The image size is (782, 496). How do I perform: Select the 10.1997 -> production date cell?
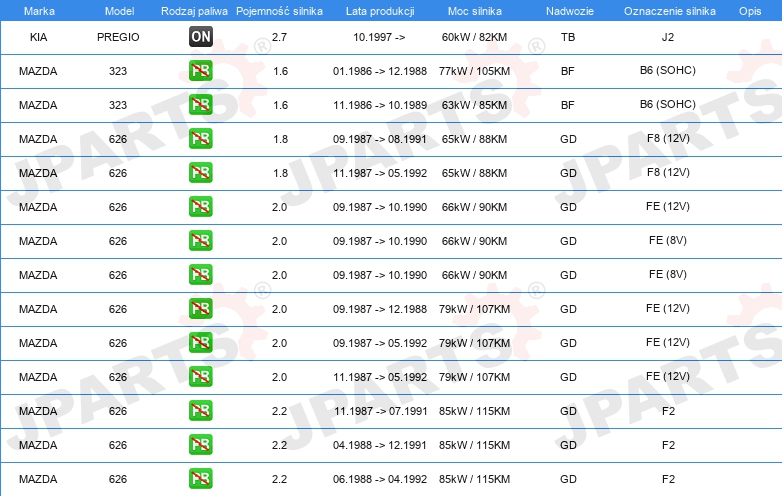point(379,37)
